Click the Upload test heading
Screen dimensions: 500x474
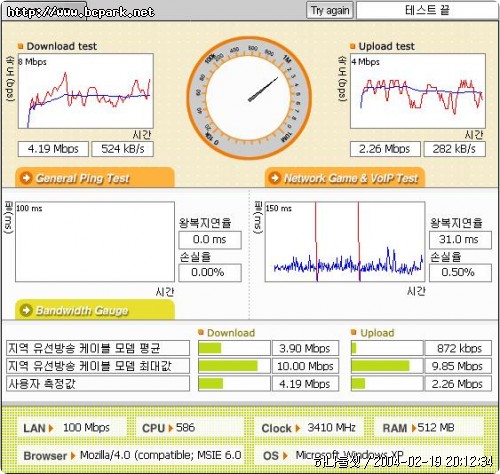pos(387,46)
